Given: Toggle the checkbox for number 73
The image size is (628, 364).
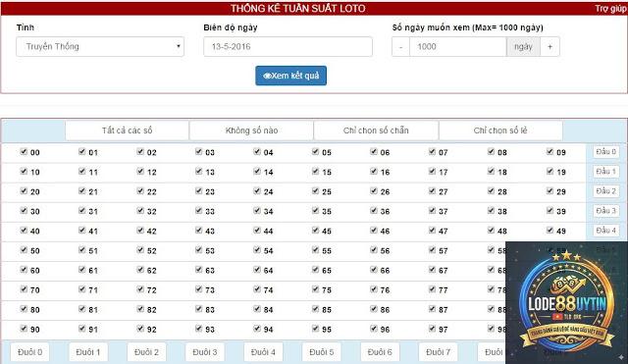Looking at the screenshot, I should (x=198, y=288).
